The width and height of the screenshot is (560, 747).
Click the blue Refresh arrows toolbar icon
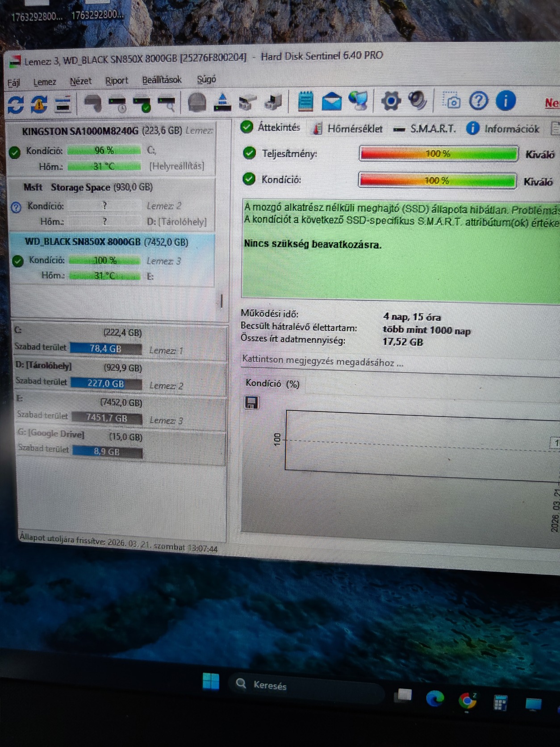point(16,105)
